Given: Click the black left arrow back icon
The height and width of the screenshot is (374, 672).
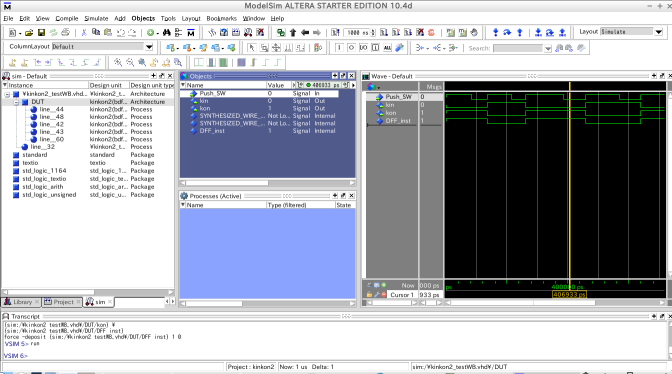Looking at the screenshot, I should point(305,33).
